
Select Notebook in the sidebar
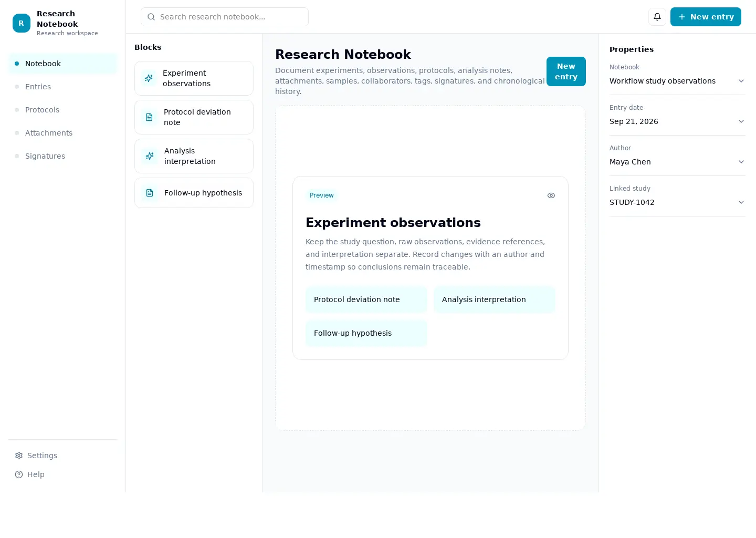(x=63, y=64)
